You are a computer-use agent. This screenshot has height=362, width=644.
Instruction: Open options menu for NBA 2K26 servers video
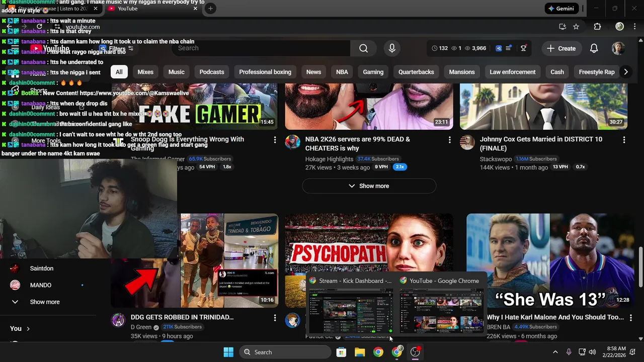449,140
